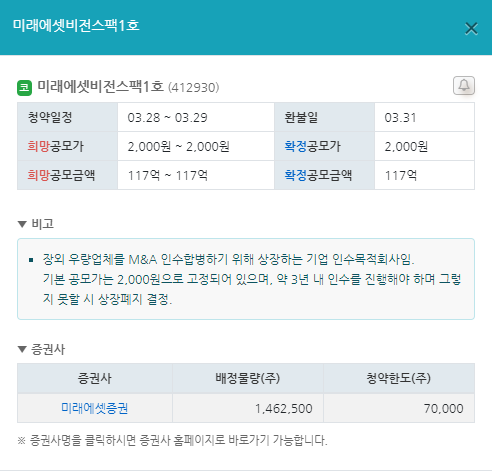Click the 증권사 table column header
Viewport: 492px width, 473px height.
click(95, 378)
